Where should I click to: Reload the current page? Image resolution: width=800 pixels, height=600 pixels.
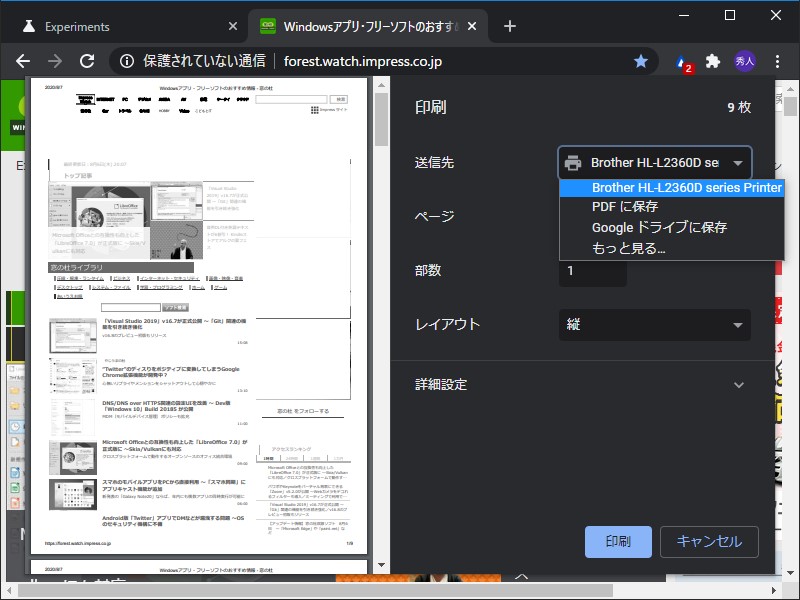click(87, 60)
